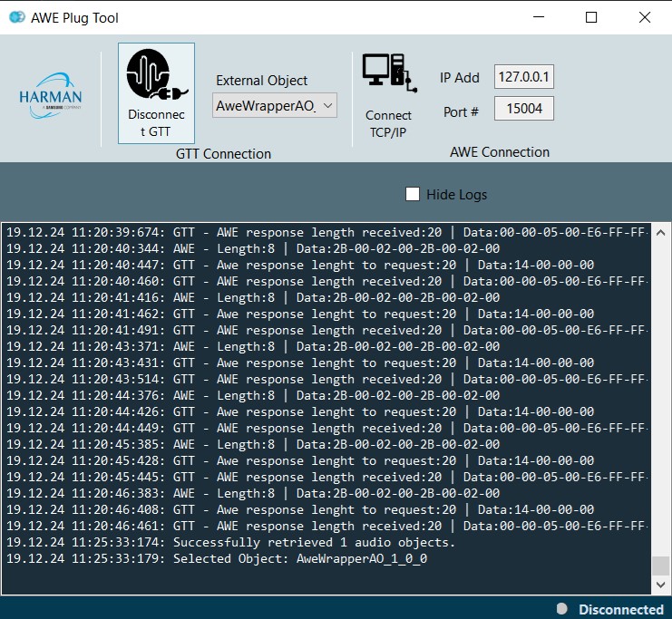The image size is (672, 619).
Task: Focus the Port # field showing 15004
Action: (524, 109)
